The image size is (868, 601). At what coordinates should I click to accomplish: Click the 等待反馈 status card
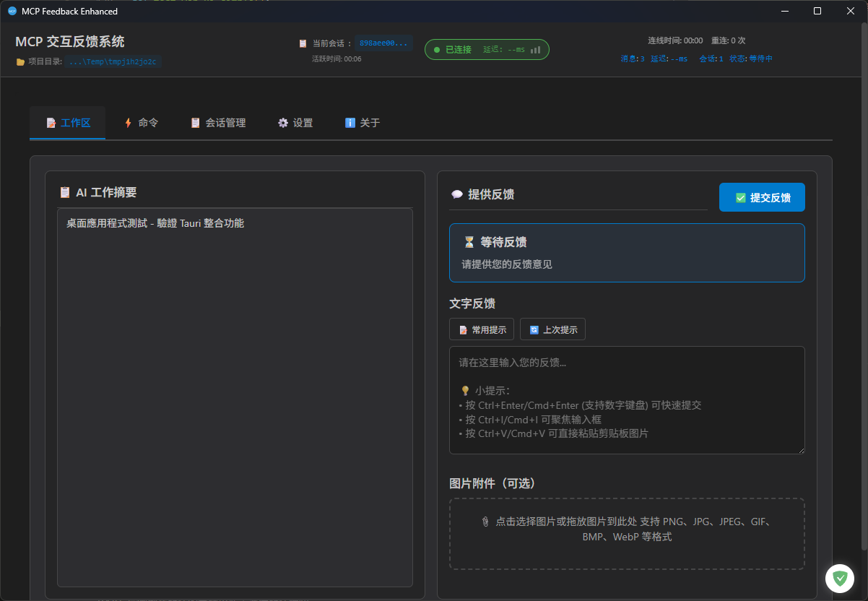click(x=627, y=252)
